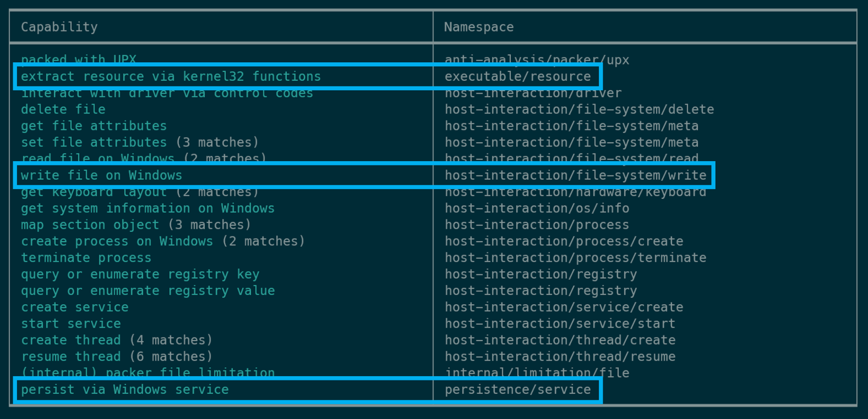Select 'get system information on Windows' row
The height and width of the screenshot is (419, 868).
(148, 209)
